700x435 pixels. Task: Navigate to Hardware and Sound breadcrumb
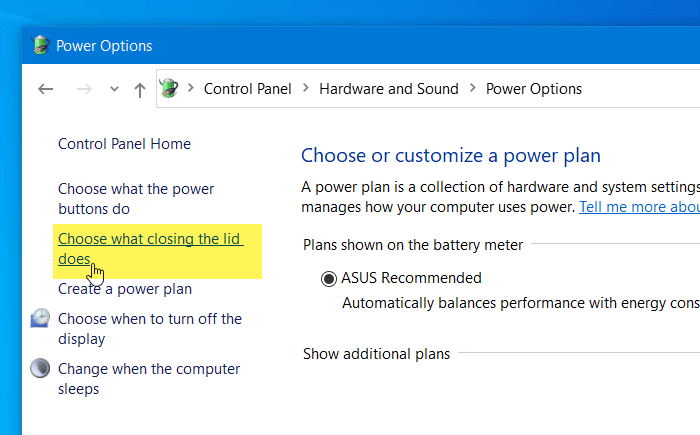[x=388, y=89]
